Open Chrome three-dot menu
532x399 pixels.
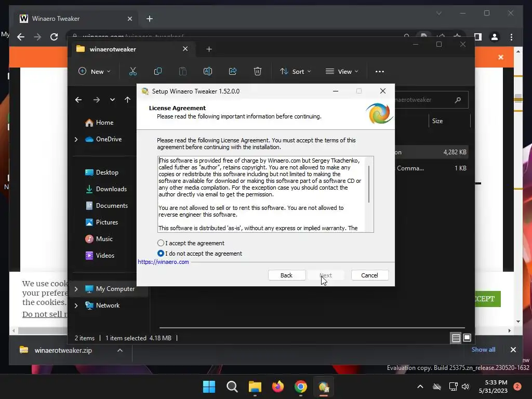point(511,37)
